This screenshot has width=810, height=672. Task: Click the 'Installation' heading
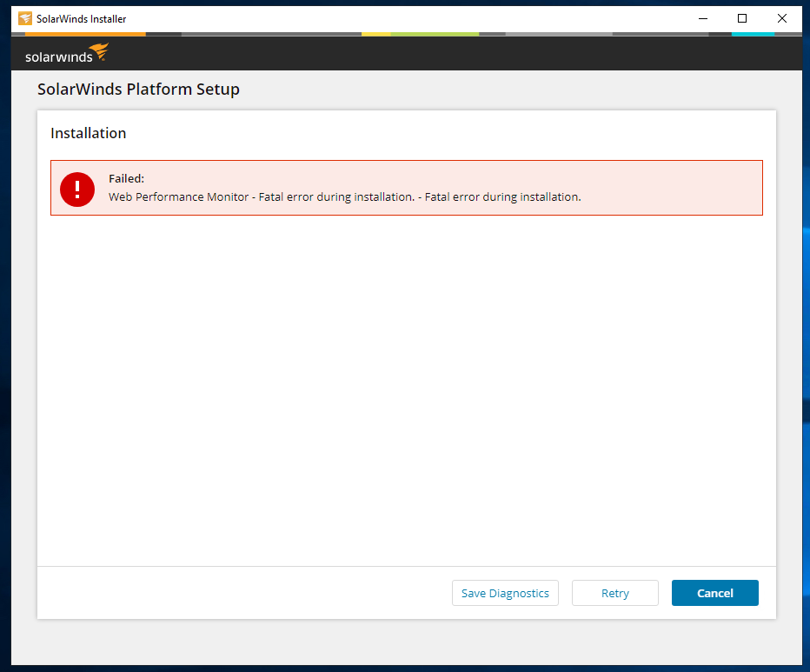click(89, 133)
